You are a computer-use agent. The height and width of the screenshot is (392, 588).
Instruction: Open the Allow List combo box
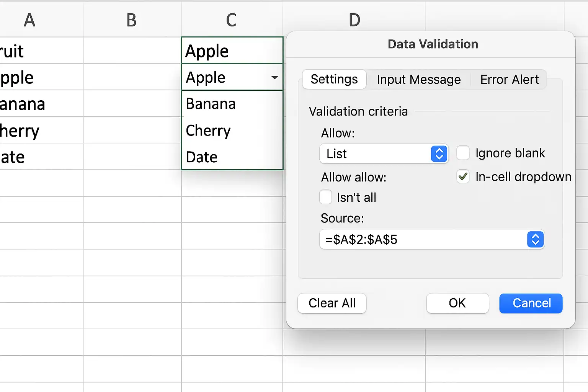(384, 154)
